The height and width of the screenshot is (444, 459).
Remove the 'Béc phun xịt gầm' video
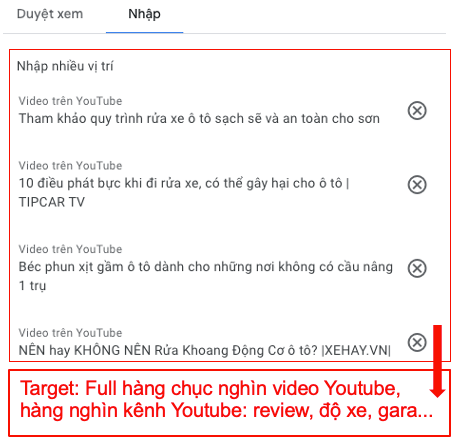pos(417,268)
